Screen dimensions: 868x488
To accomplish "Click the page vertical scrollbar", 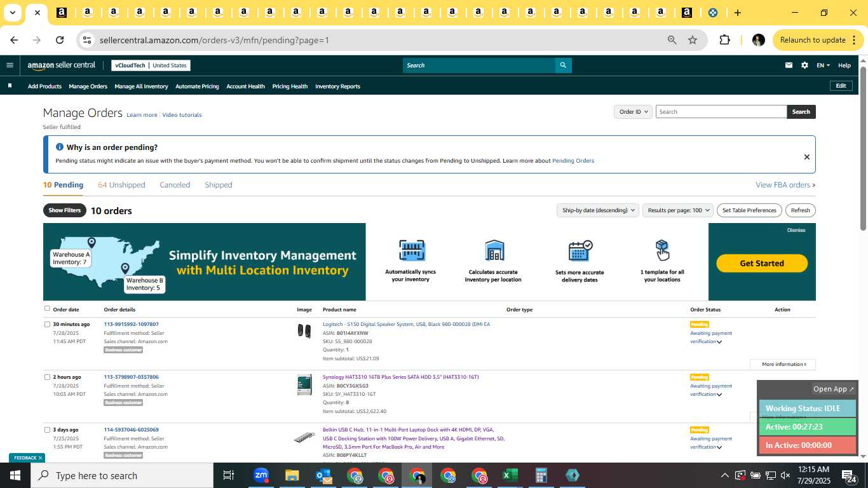I will (863, 147).
